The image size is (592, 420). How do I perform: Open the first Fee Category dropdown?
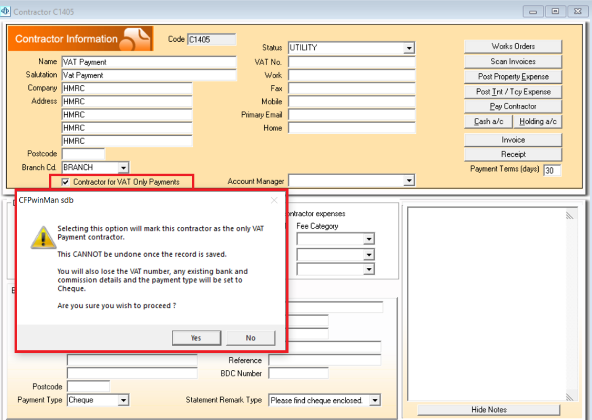pyautogui.click(x=369, y=239)
